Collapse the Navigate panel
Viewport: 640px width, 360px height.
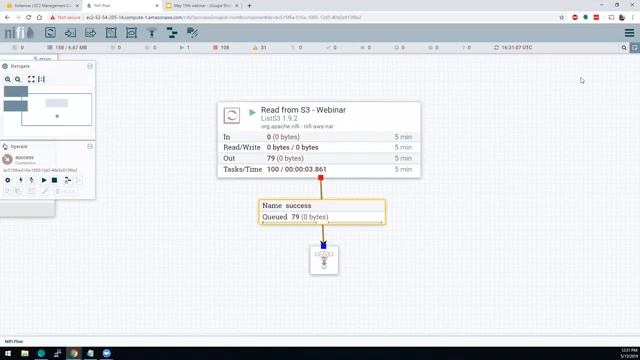tap(90, 66)
